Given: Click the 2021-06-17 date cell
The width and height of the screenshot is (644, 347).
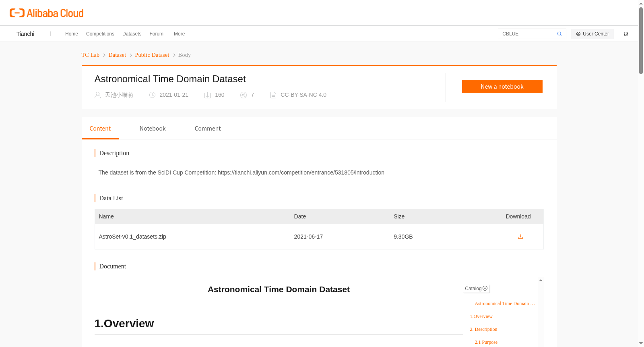Looking at the screenshot, I should point(308,237).
